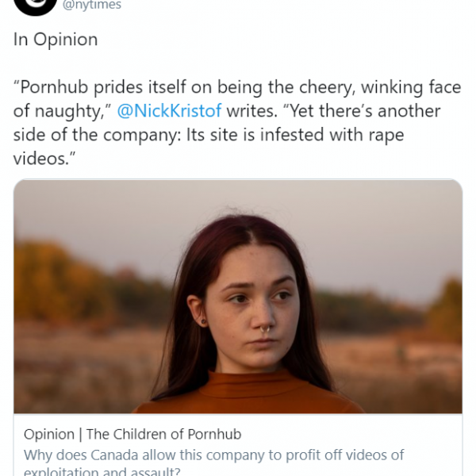
Task: Open "The Children of Pornhub" headline
Action: click(x=163, y=434)
